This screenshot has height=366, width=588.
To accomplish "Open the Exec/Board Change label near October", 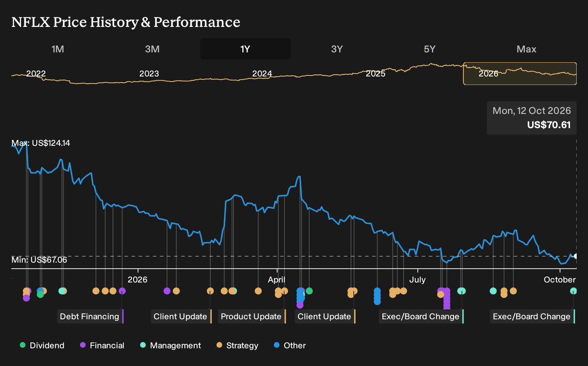I will coord(532,316).
